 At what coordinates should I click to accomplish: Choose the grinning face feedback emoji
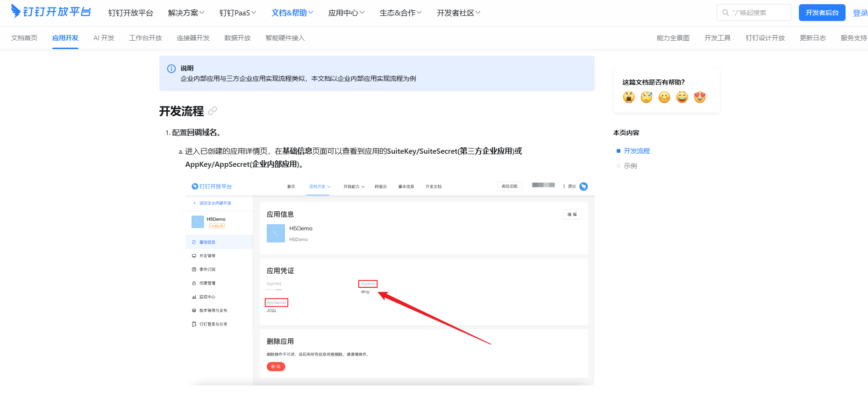pyautogui.click(x=682, y=97)
